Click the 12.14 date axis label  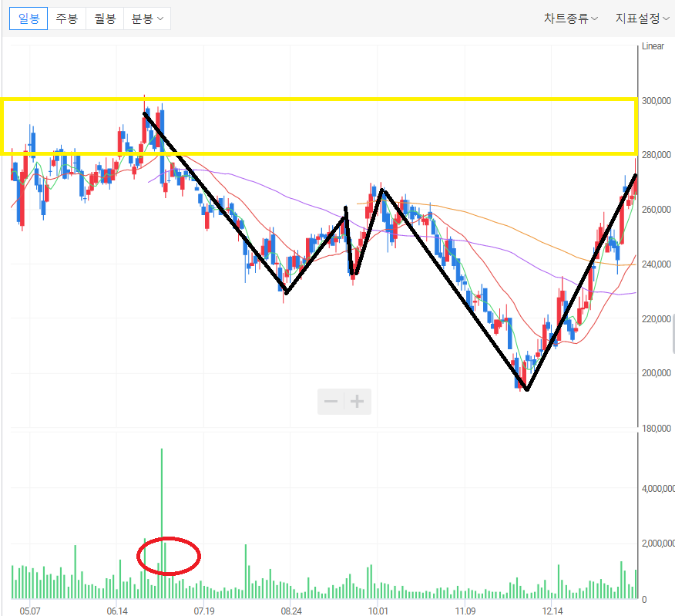pos(552,611)
